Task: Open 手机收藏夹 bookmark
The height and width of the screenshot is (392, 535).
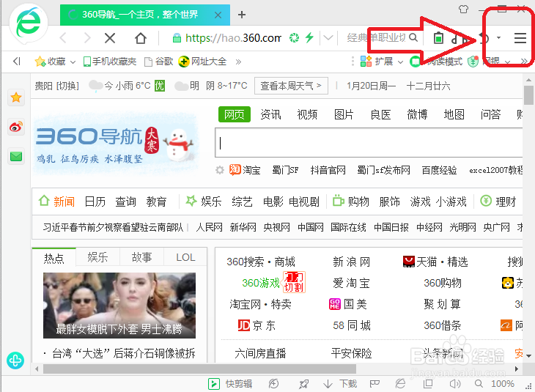Action: pos(110,62)
